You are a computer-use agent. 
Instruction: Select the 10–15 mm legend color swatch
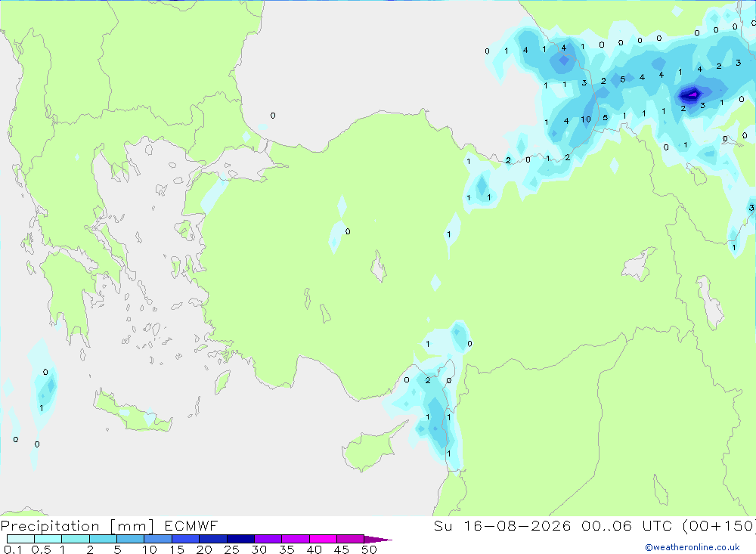coord(158,539)
